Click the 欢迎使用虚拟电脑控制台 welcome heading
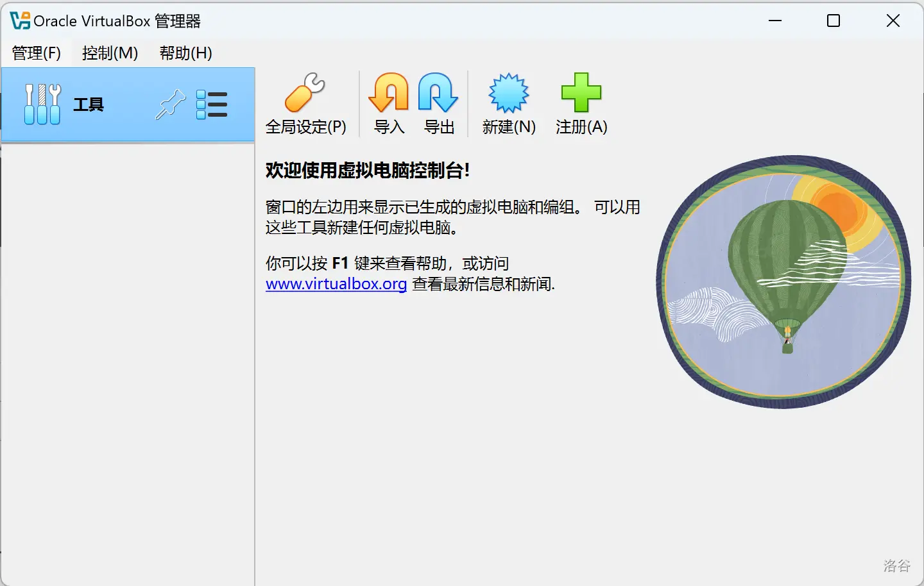This screenshot has height=586, width=924. (x=368, y=171)
